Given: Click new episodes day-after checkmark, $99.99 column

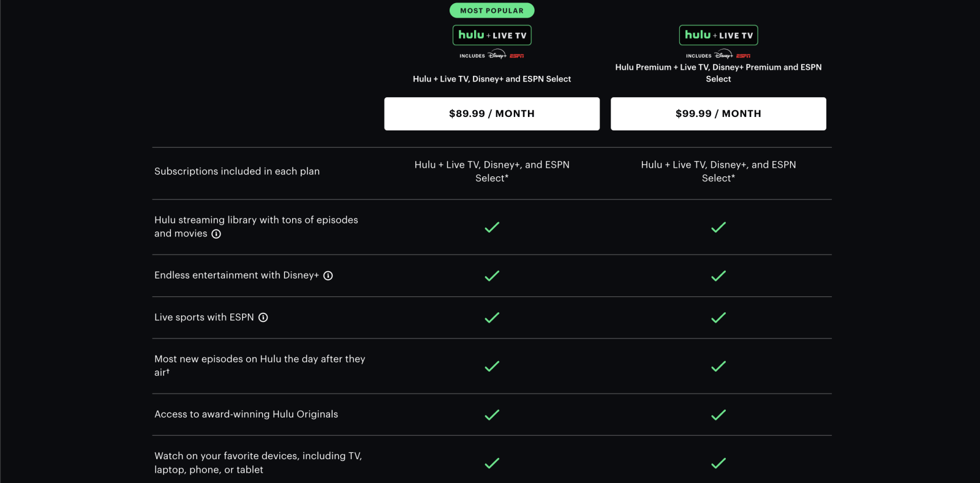Looking at the screenshot, I should click(718, 366).
